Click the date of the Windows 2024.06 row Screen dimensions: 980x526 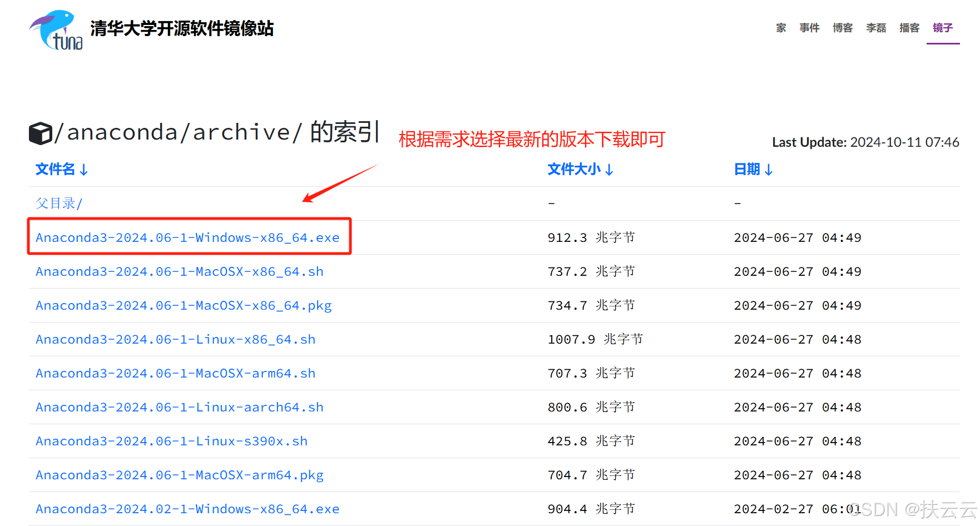[x=798, y=238]
